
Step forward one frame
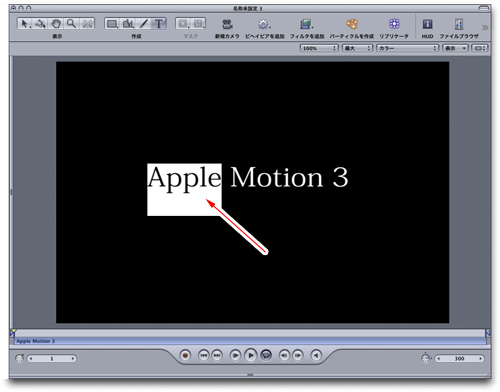click(298, 355)
